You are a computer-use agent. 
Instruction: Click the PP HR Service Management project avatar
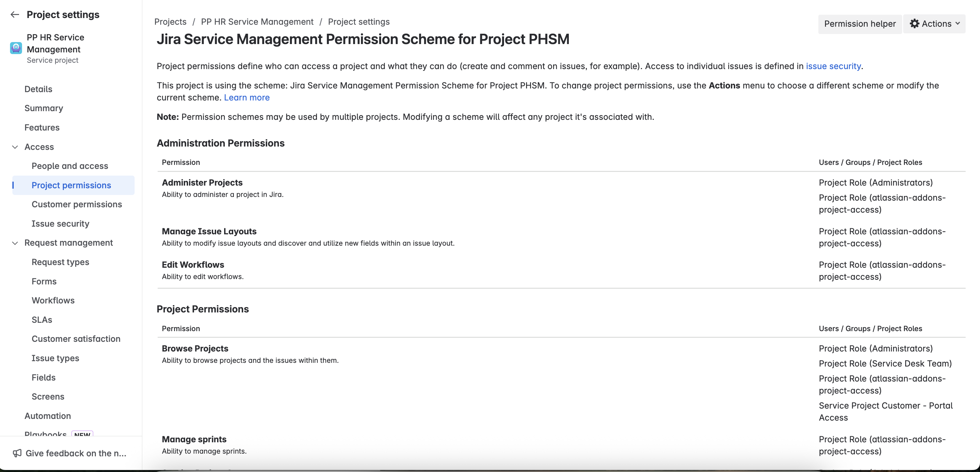coord(16,48)
